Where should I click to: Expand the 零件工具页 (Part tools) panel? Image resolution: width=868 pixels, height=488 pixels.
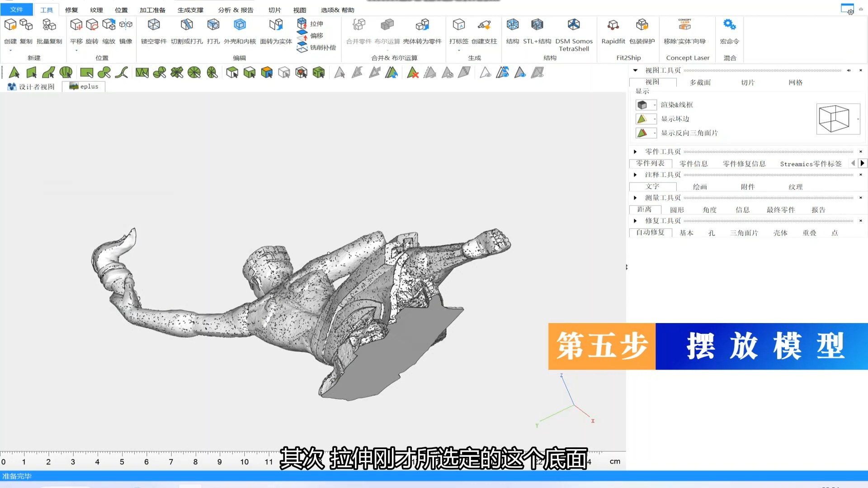(x=635, y=152)
